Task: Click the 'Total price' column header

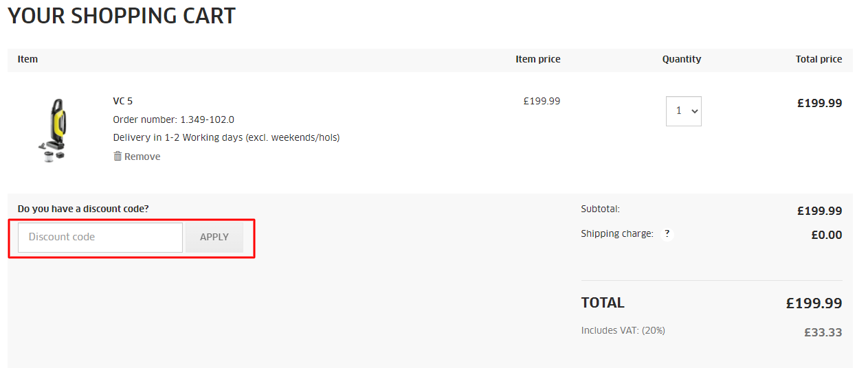Action: 819,60
